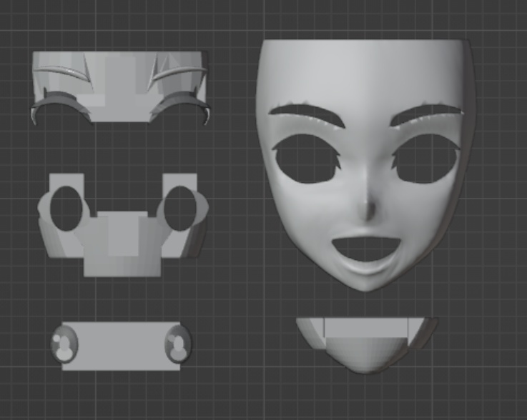Select the left oval eye-socket hole
The width and height of the screenshot is (527, 420).
tap(67, 209)
